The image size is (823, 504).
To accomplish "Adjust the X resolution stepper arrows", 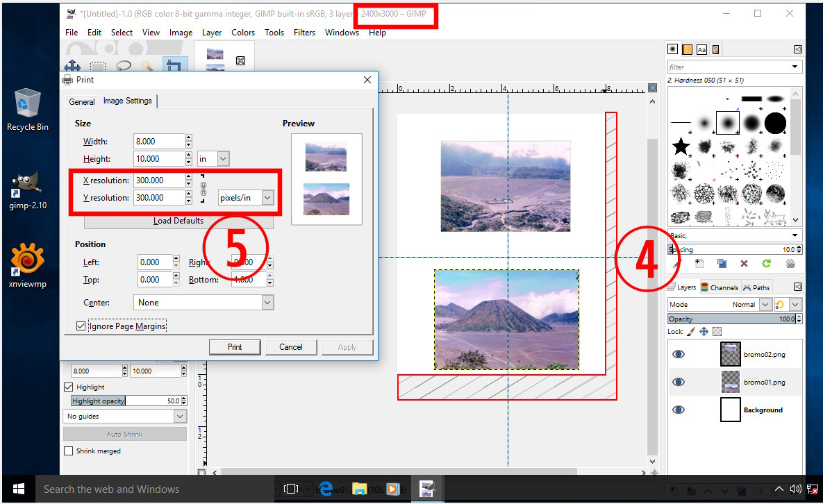I will 188,180.
